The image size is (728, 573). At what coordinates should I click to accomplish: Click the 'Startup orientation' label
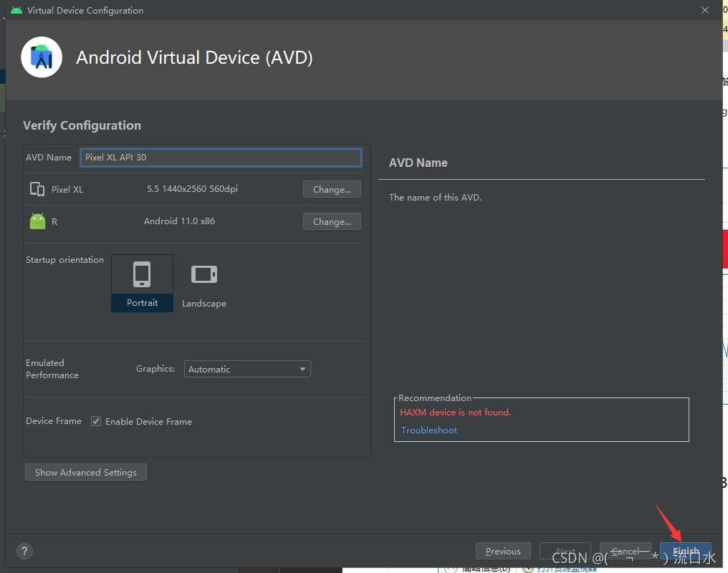[65, 260]
